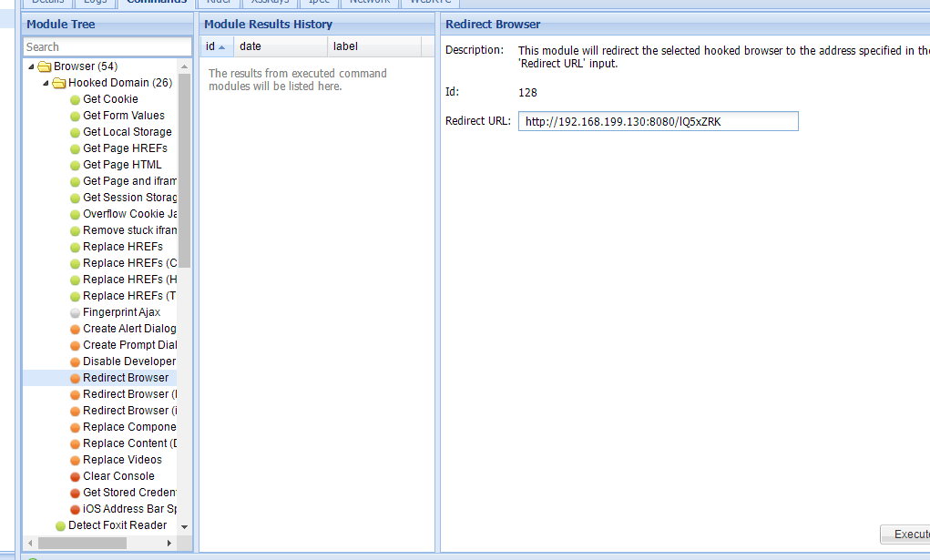Click the red icon beside Get Stored Credentials
The image size is (930, 560).
(x=75, y=493)
